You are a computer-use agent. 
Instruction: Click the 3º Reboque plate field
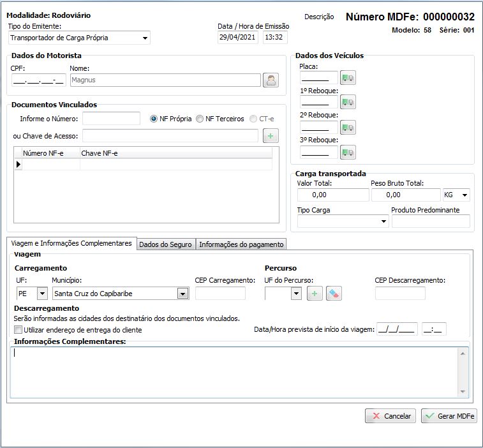coord(319,153)
